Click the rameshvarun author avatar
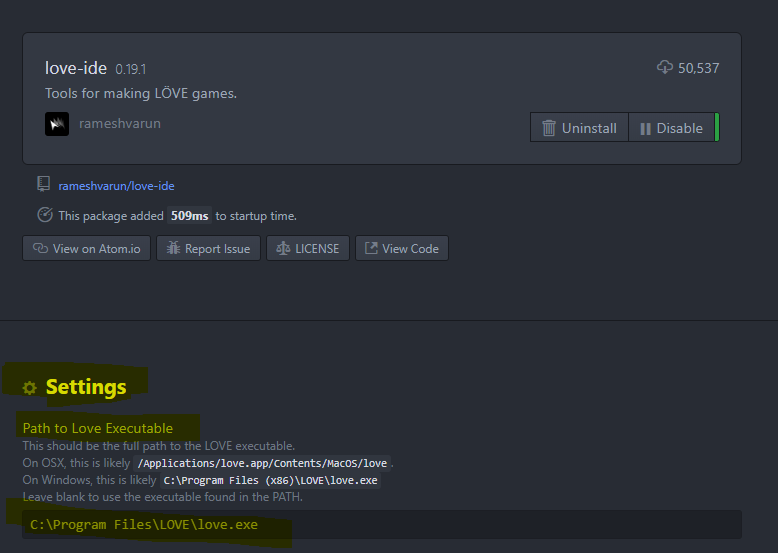 (x=57, y=123)
